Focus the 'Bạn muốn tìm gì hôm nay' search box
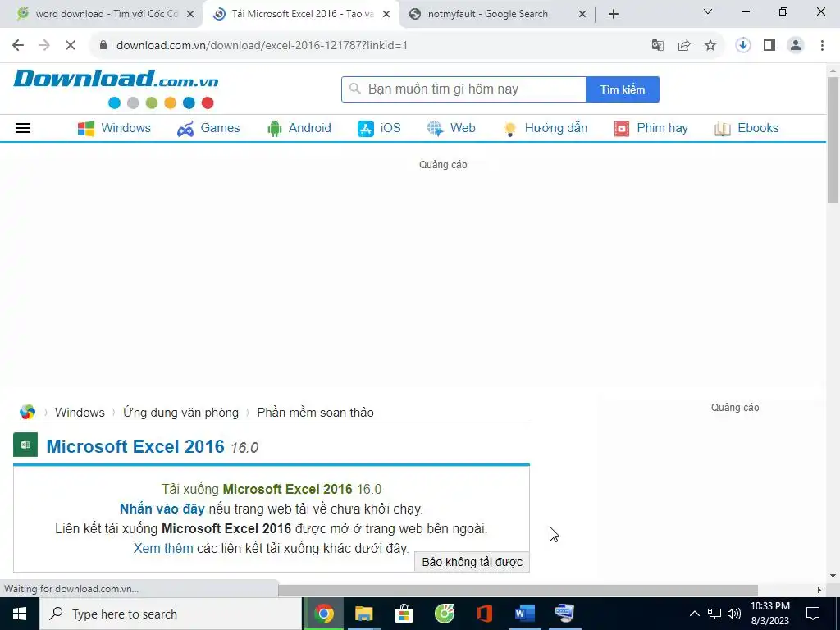The image size is (840, 630). [463, 89]
